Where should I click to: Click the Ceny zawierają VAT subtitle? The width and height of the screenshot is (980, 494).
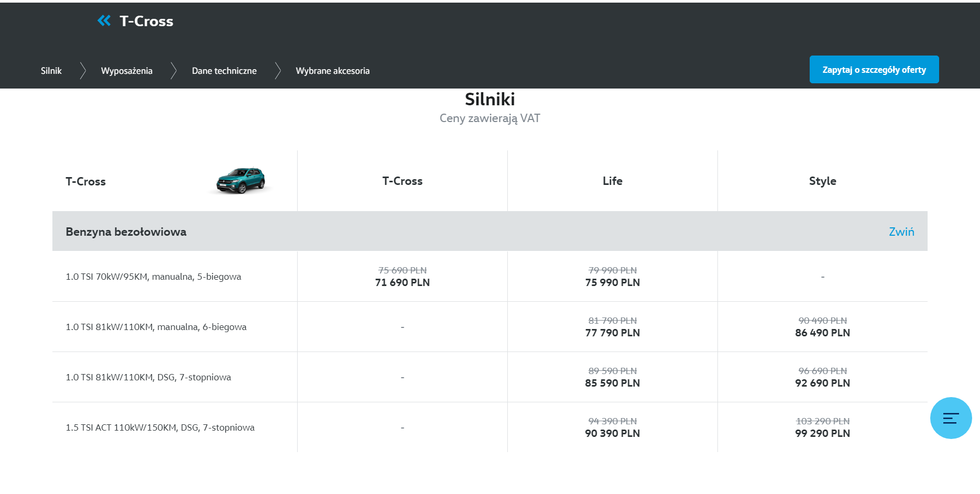(x=490, y=118)
